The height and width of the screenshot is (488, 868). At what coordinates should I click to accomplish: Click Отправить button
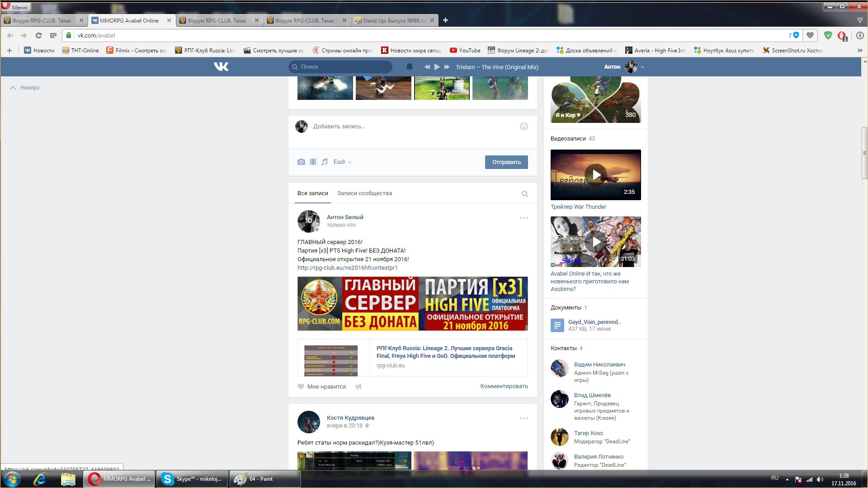506,162
